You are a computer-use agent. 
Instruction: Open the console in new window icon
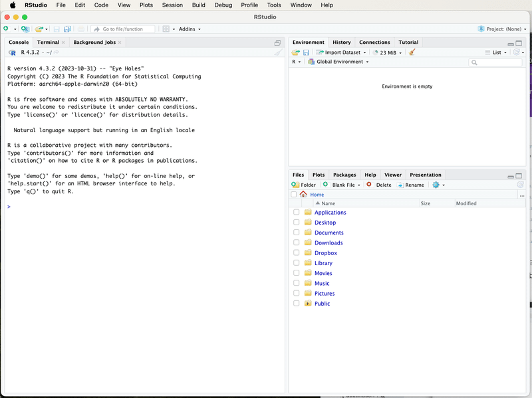pyautogui.click(x=277, y=43)
